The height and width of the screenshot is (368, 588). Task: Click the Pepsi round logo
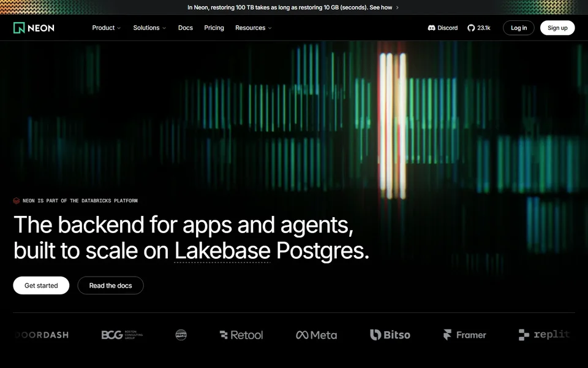pos(181,335)
